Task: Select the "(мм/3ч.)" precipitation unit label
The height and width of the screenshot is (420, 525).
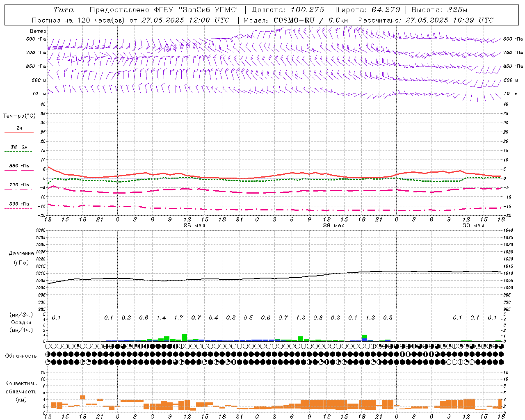Action: click(x=21, y=315)
